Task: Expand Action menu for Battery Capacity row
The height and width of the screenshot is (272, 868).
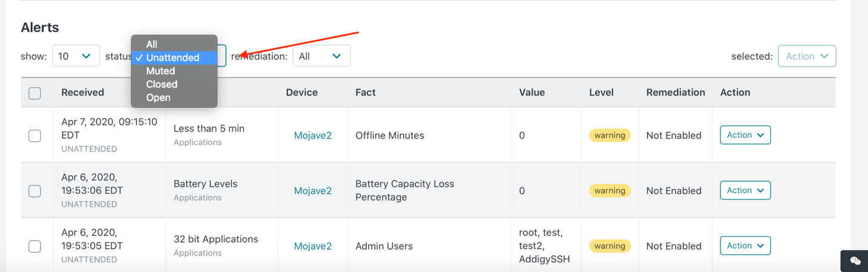Action: point(745,190)
